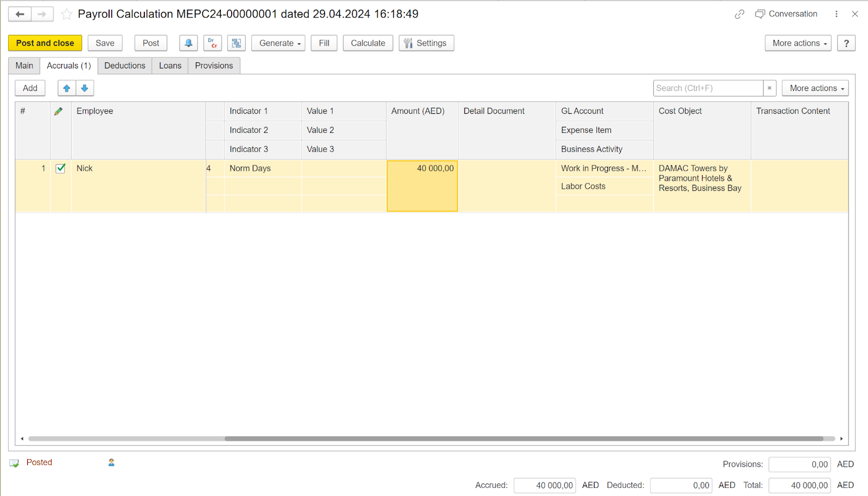Mark document as favorite with the star

pyautogui.click(x=66, y=15)
